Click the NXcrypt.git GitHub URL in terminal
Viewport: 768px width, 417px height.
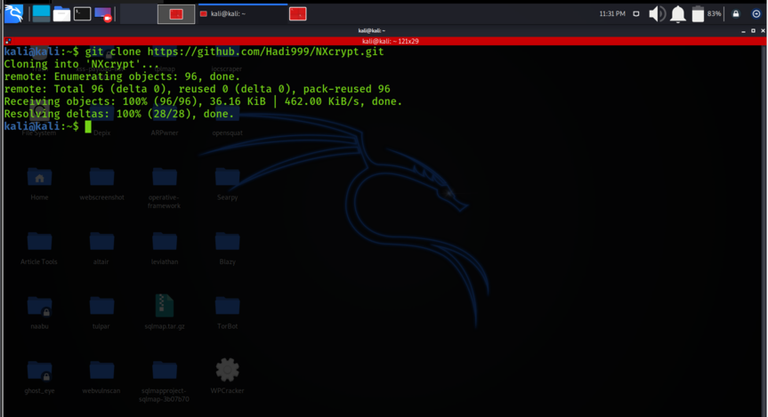(x=265, y=51)
